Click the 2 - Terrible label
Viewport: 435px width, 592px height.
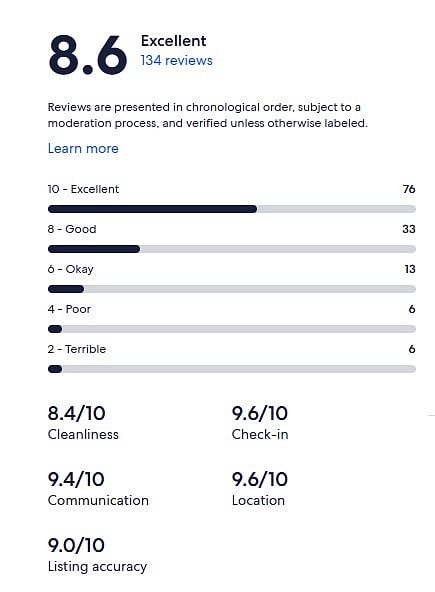click(77, 349)
